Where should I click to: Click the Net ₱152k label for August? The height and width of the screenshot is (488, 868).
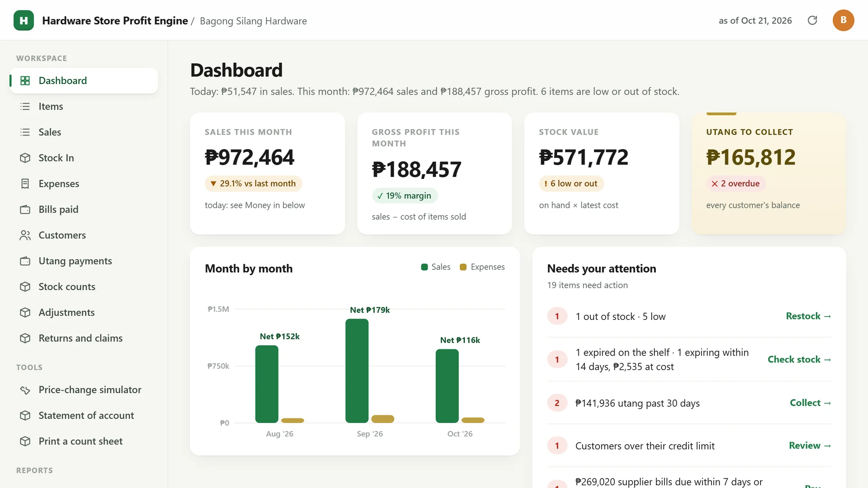[279, 336]
